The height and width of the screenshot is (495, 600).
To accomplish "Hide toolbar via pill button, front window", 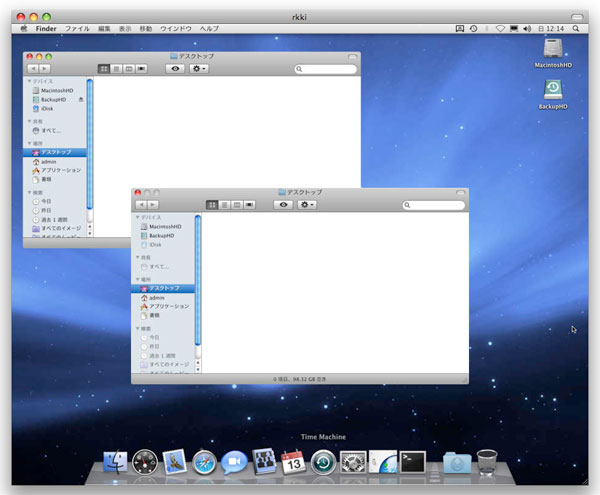I will tap(461, 192).
